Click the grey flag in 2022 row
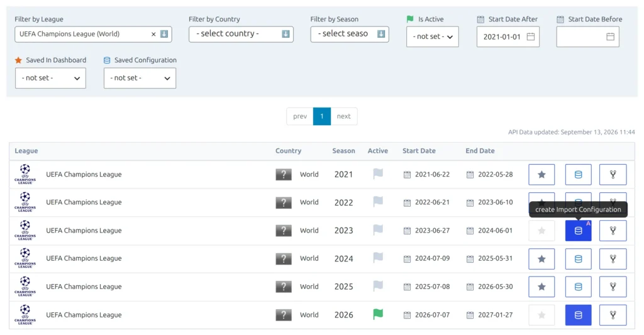Image resolution: width=644 pixels, height=335 pixels. click(x=378, y=202)
